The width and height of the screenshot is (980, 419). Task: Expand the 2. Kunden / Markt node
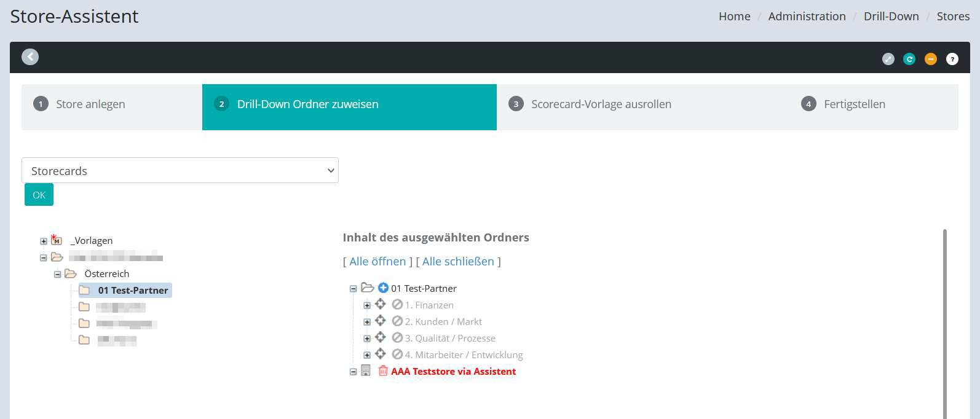(x=367, y=321)
